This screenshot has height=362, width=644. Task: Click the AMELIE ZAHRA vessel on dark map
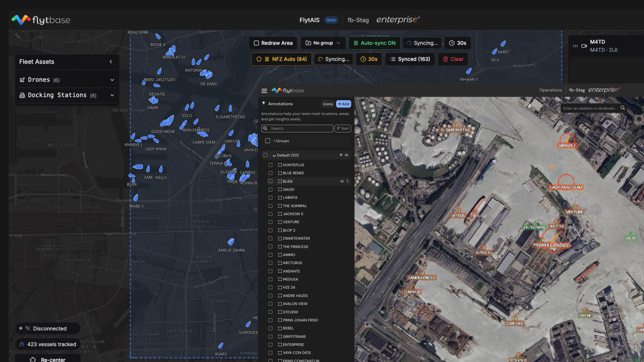[x=231, y=242]
